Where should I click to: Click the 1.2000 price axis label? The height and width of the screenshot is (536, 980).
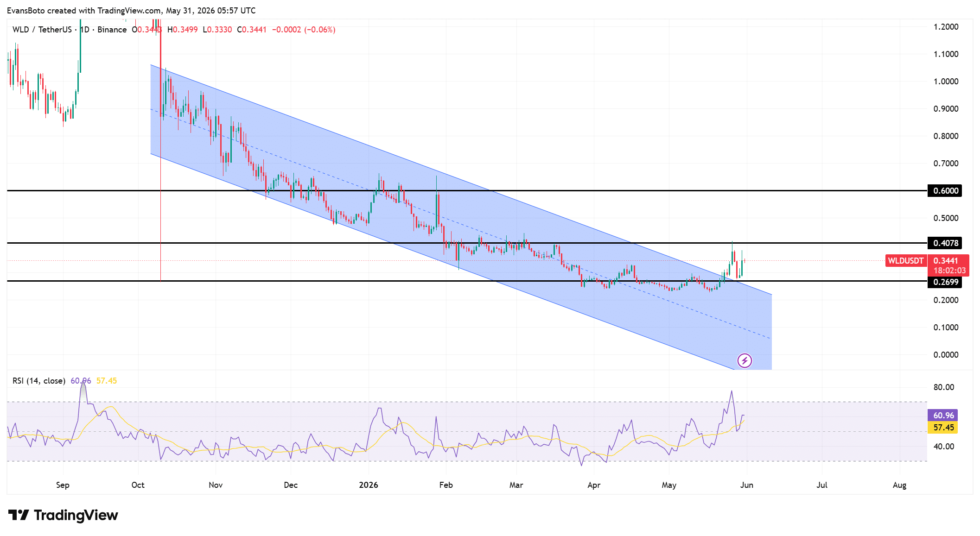coord(946,27)
